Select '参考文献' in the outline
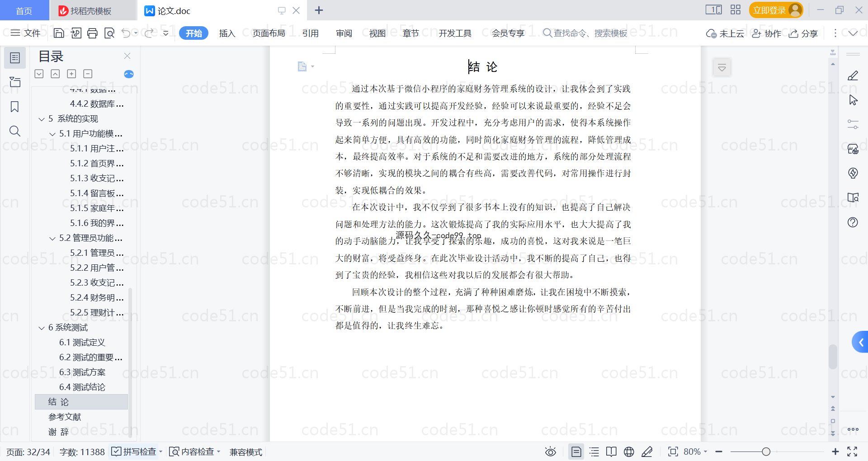 [x=65, y=417]
